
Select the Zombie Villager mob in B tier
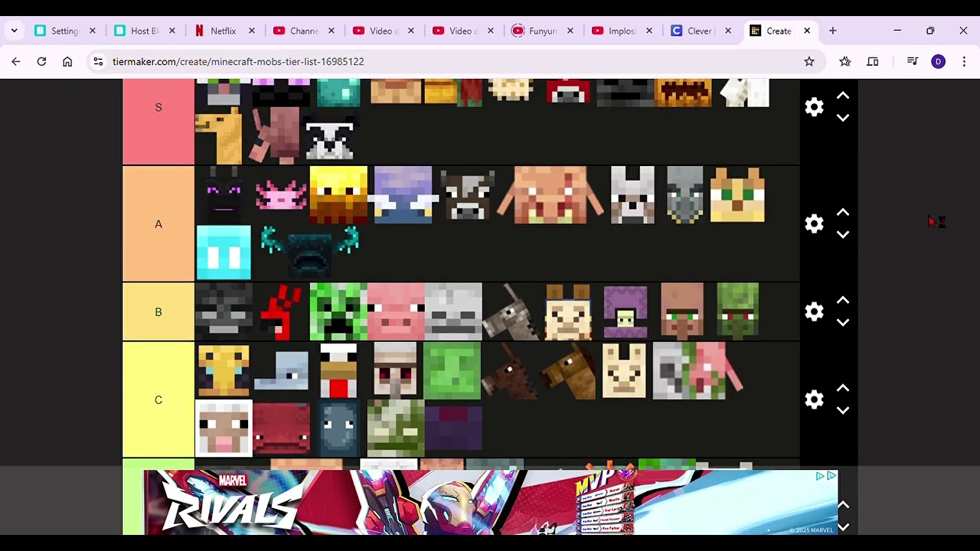(738, 311)
